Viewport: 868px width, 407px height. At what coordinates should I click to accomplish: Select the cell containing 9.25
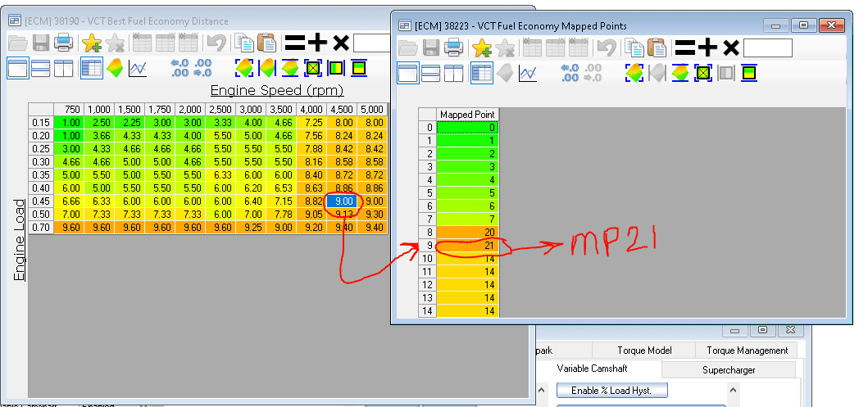click(251, 228)
